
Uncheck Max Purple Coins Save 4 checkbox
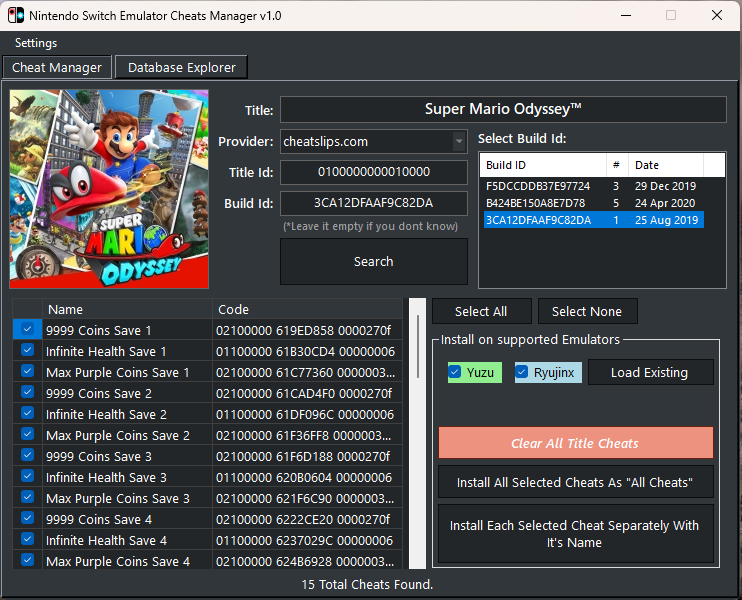tap(27, 560)
